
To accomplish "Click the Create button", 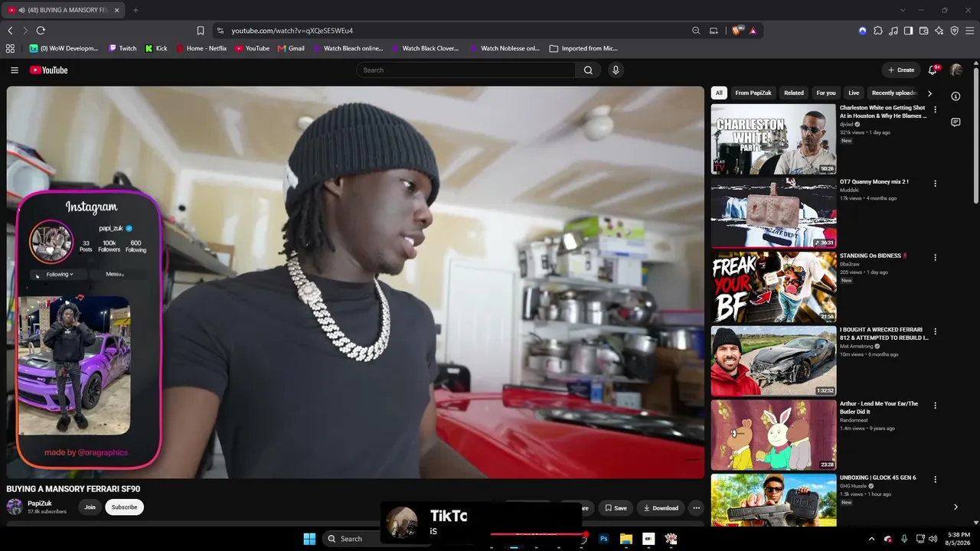I will click(901, 70).
